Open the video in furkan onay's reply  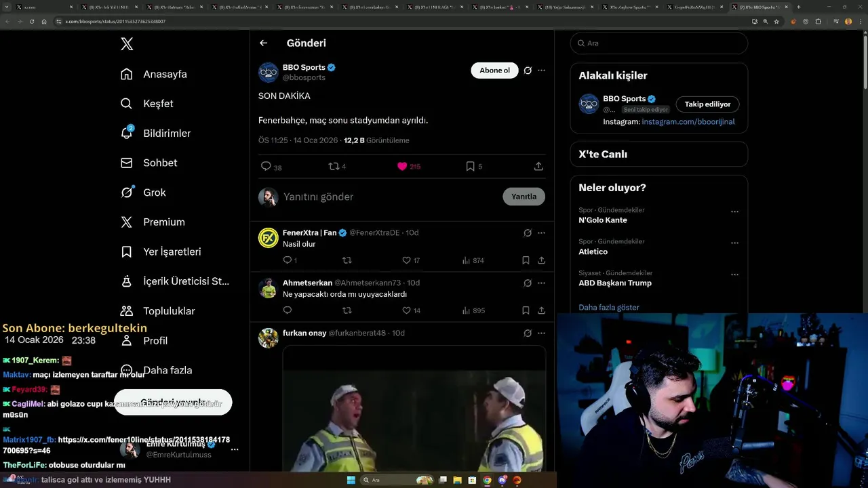coord(414,409)
